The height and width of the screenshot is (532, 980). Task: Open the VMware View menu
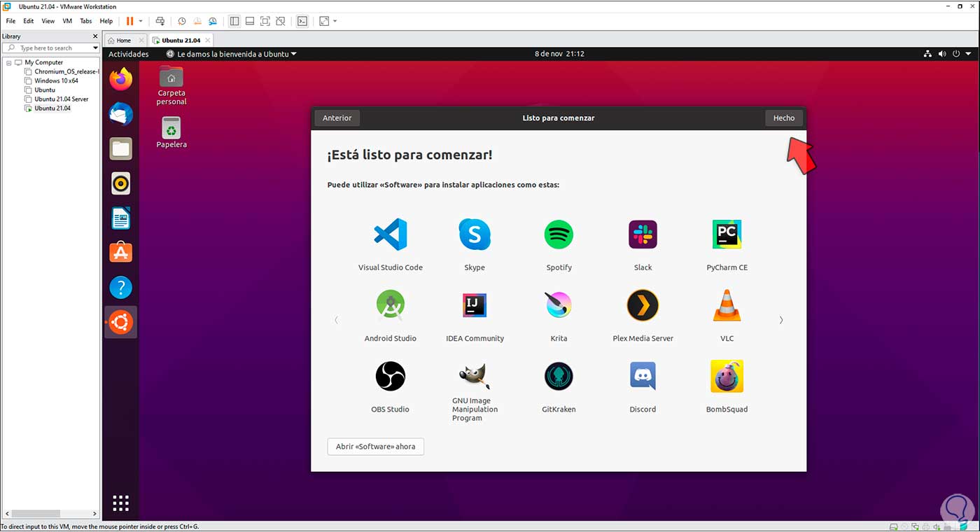tap(48, 21)
